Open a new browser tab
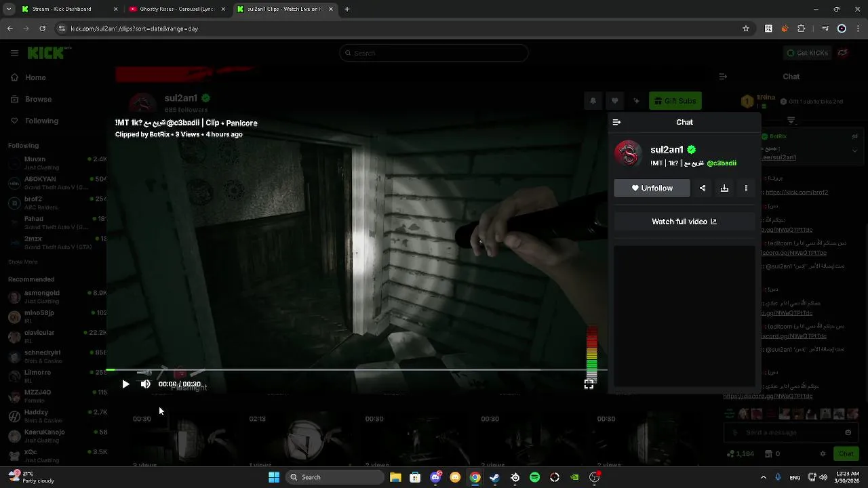The image size is (868, 488). click(347, 9)
